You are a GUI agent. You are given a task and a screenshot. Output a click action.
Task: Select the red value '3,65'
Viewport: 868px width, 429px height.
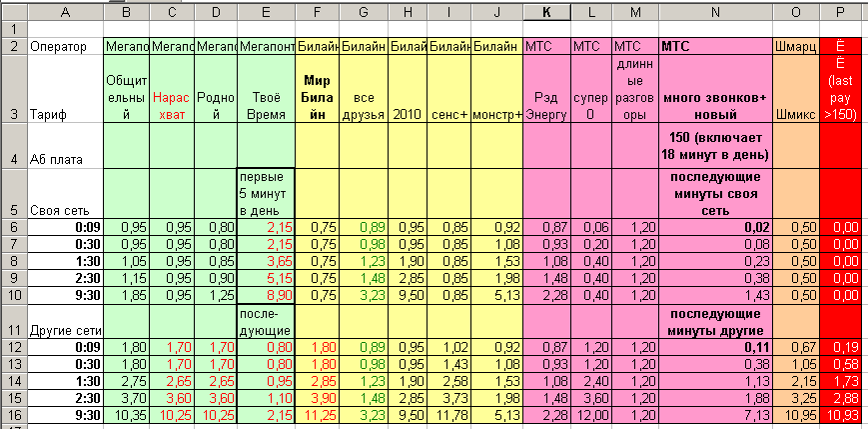tap(266, 261)
